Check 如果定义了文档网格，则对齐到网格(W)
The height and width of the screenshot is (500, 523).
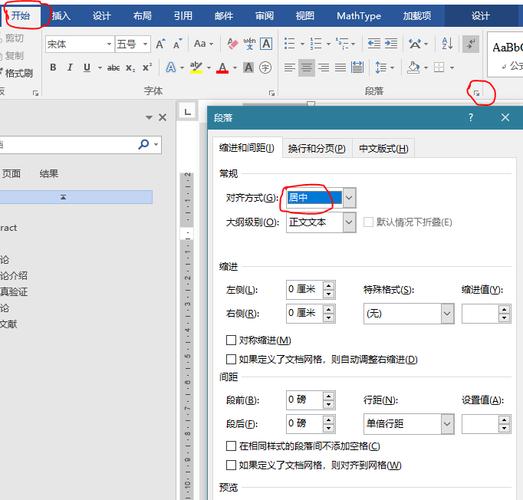(x=231, y=465)
